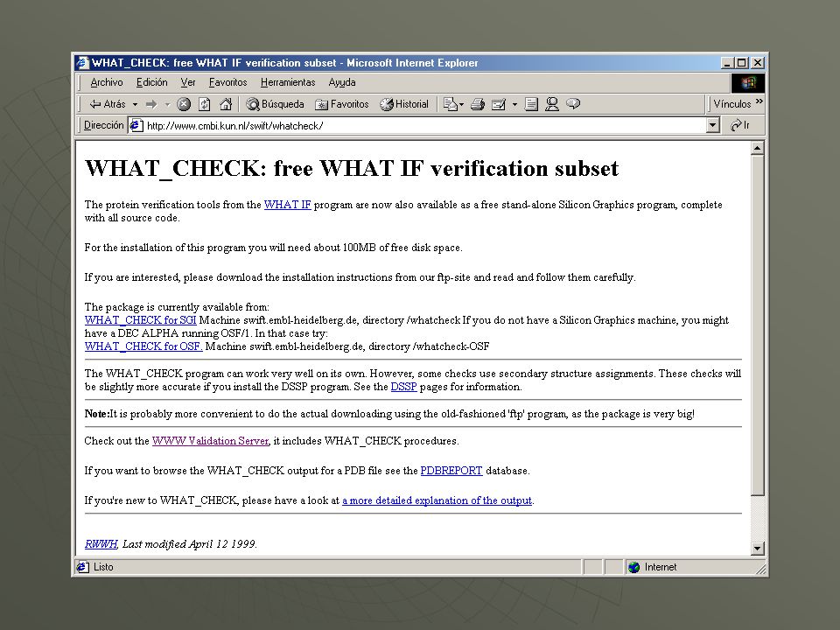Close the Internet Explorer window
Screen dimensions: 840x630
pos(757,63)
